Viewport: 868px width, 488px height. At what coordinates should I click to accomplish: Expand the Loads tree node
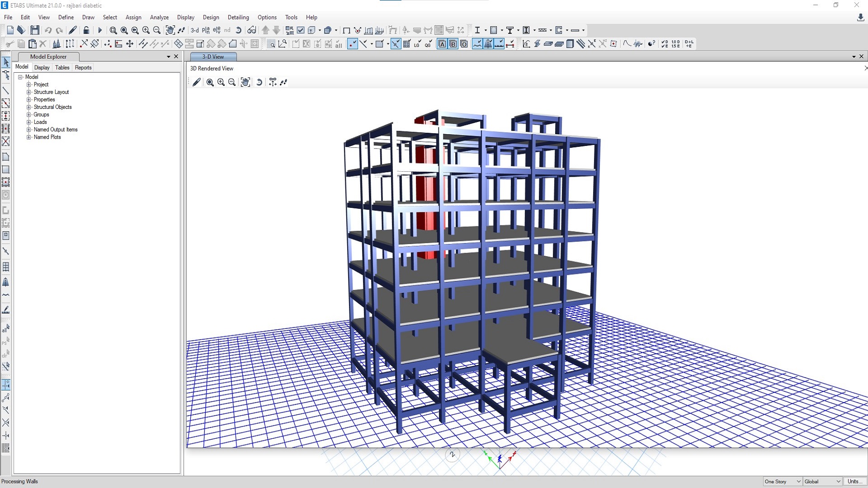[x=29, y=122]
